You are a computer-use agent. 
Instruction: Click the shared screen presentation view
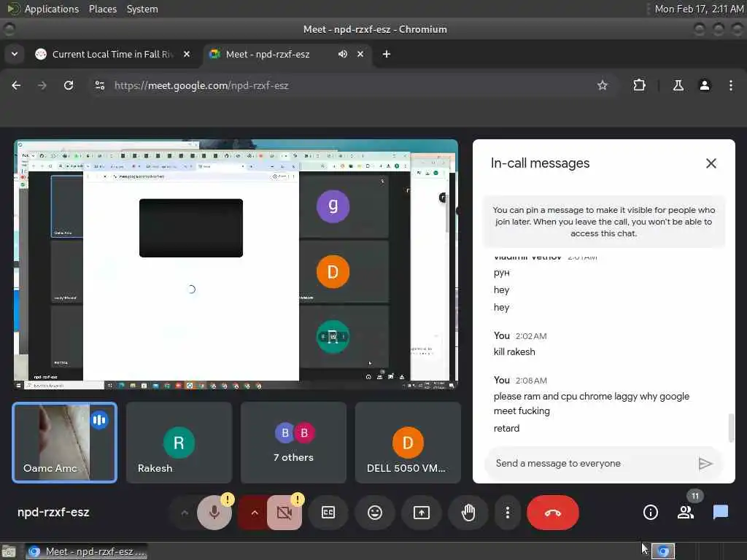pos(236,265)
